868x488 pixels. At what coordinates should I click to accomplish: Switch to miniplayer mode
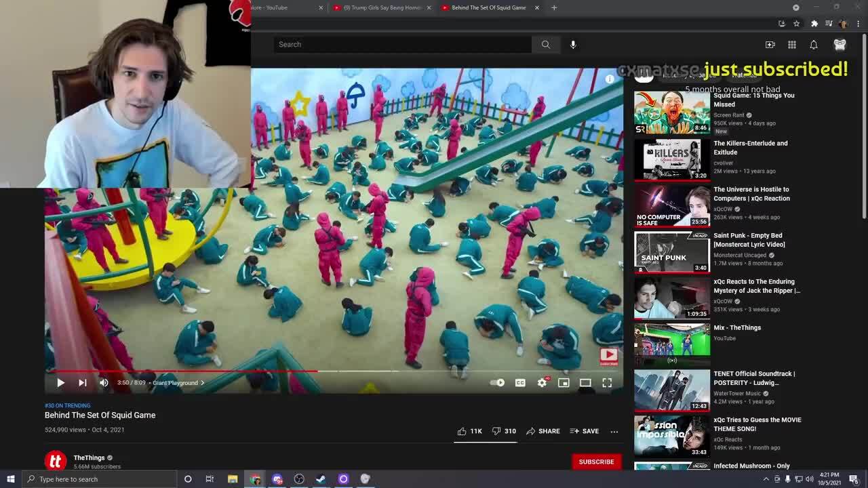(x=564, y=383)
